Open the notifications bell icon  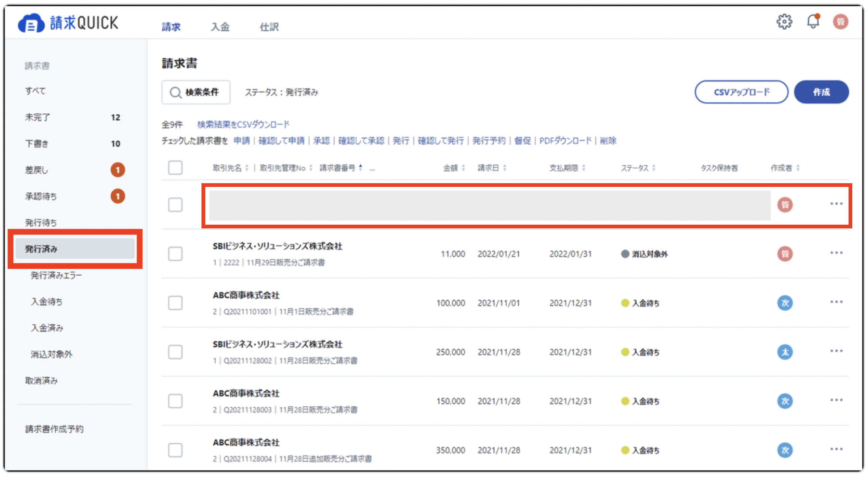(813, 21)
